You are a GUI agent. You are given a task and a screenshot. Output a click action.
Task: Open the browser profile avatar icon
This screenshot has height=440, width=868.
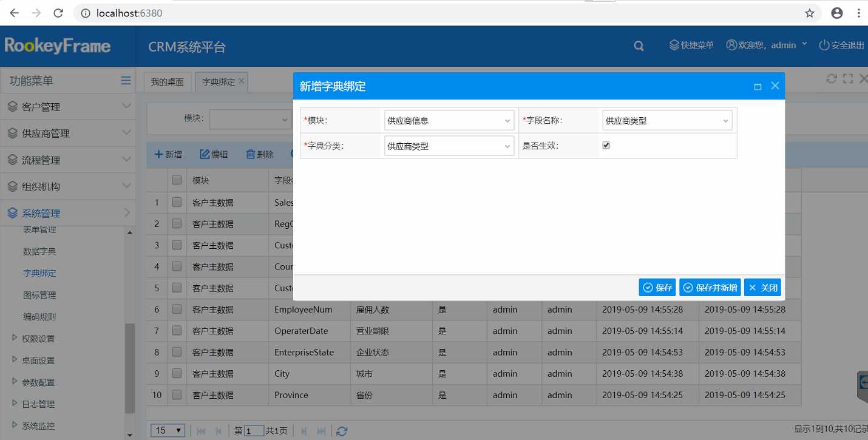837,13
